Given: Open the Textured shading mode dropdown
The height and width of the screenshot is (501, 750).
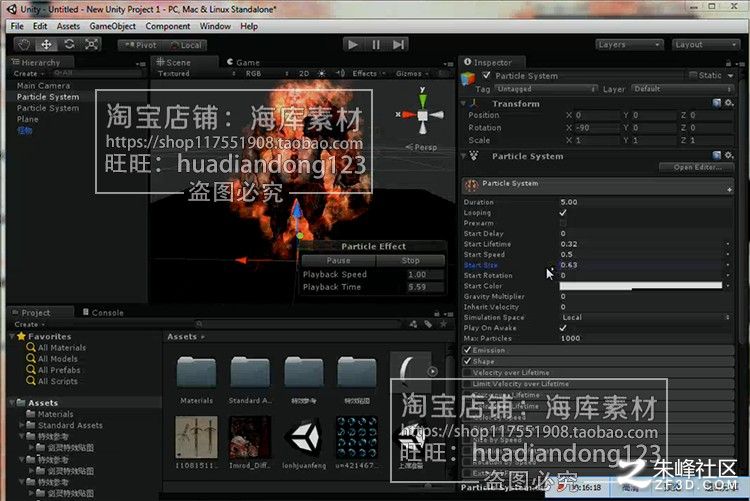Looking at the screenshot, I should click(x=197, y=73).
